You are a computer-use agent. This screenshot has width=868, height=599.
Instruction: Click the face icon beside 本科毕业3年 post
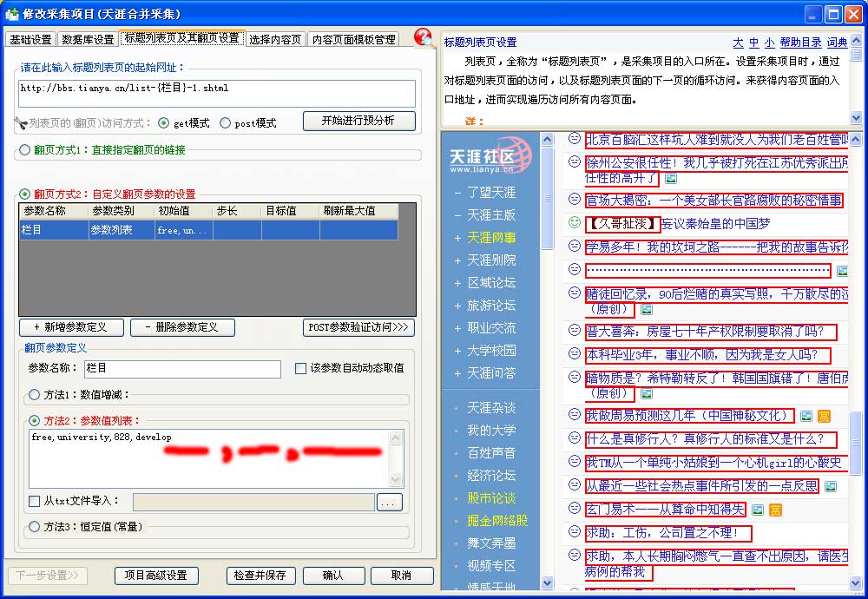575,353
